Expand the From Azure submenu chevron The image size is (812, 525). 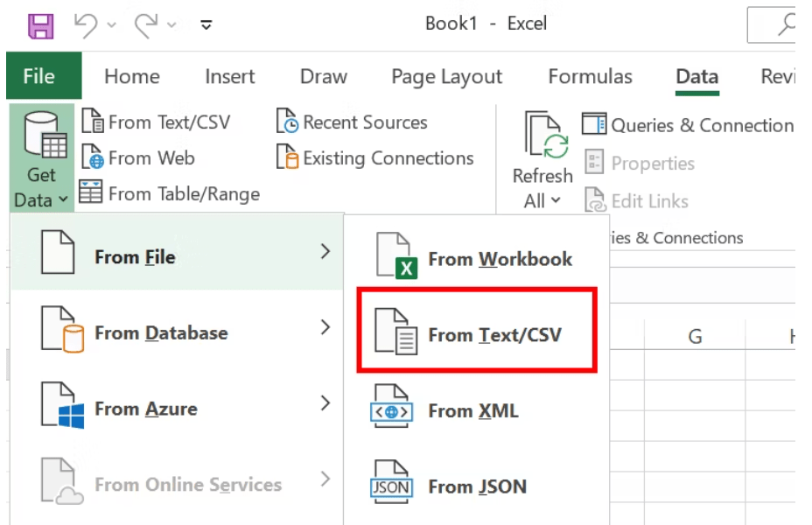click(325, 402)
